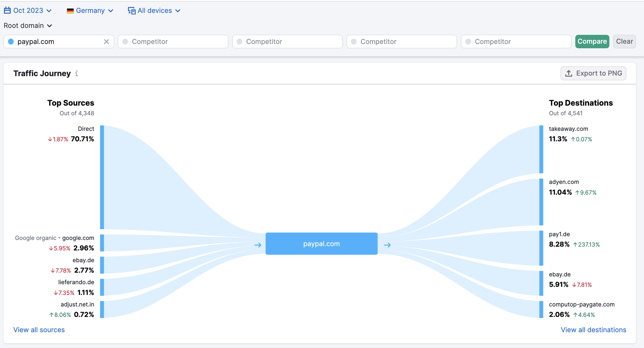Click the 237.13% increase for pay1.de
Screen dimensions: 644x348
(x=586, y=245)
